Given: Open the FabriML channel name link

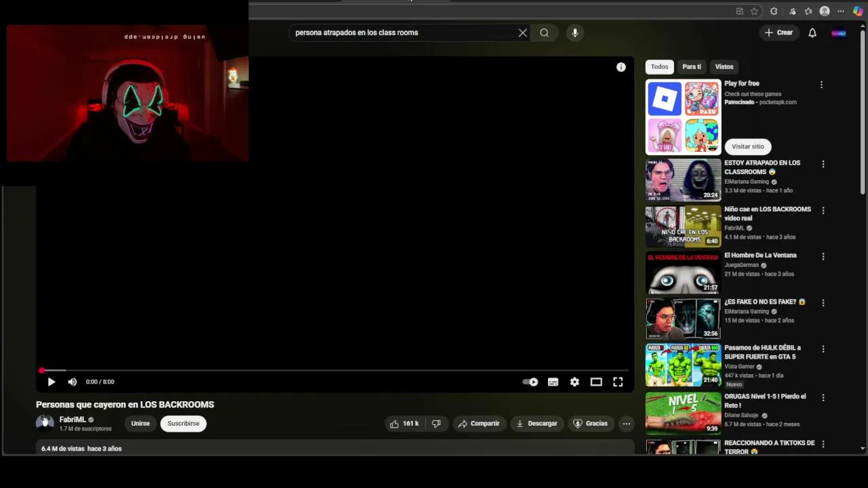Looking at the screenshot, I should [73, 420].
